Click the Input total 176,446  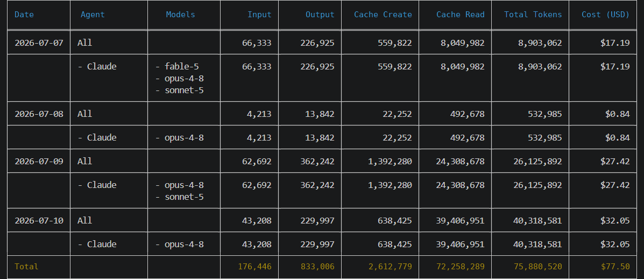pyautogui.click(x=254, y=266)
